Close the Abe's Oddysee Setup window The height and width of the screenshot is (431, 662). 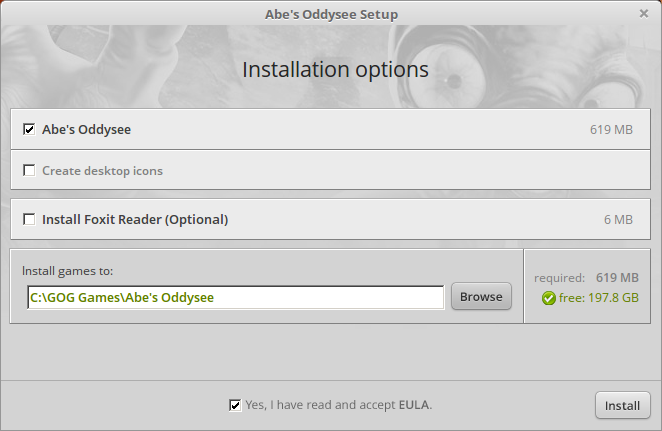point(644,14)
